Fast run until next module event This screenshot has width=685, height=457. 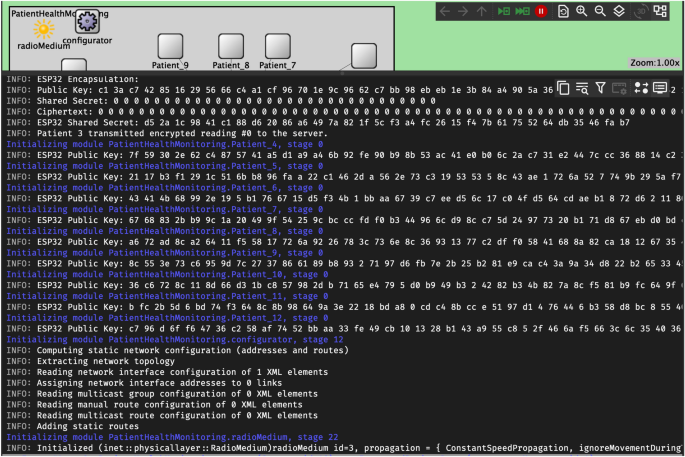pyautogui.click(x=522, y=11)
